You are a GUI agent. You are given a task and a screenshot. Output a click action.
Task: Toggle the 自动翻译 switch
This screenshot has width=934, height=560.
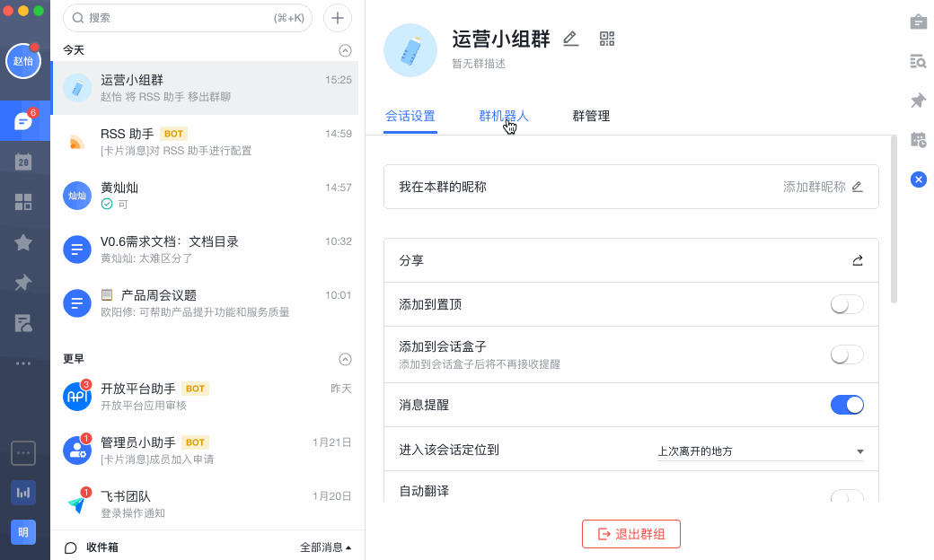click(x=847, y=495)
